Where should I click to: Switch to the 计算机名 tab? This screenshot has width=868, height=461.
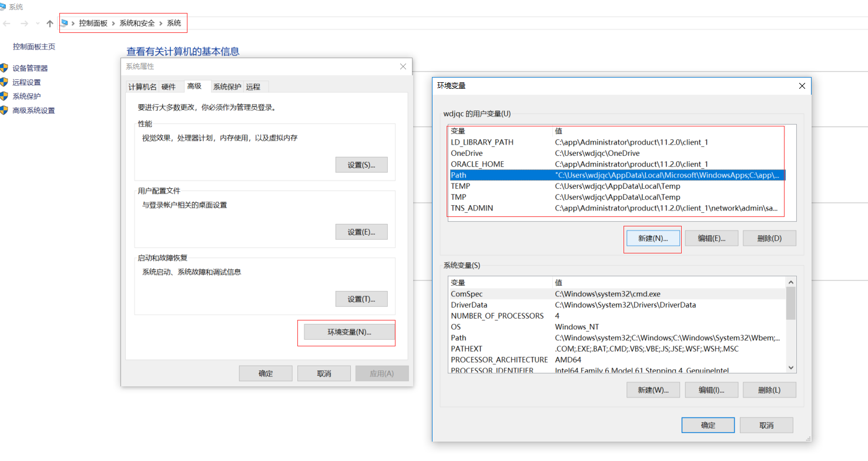pyautogui.click(x=143, y=87)
